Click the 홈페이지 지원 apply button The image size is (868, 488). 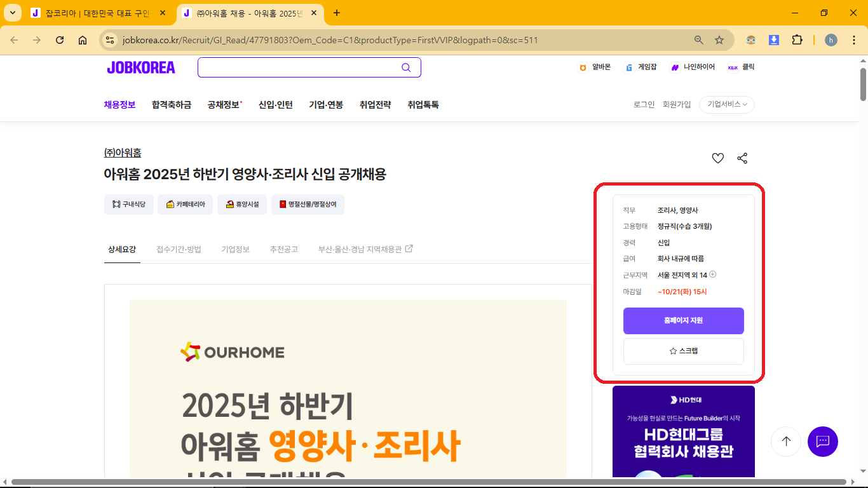tap(683, 321)
